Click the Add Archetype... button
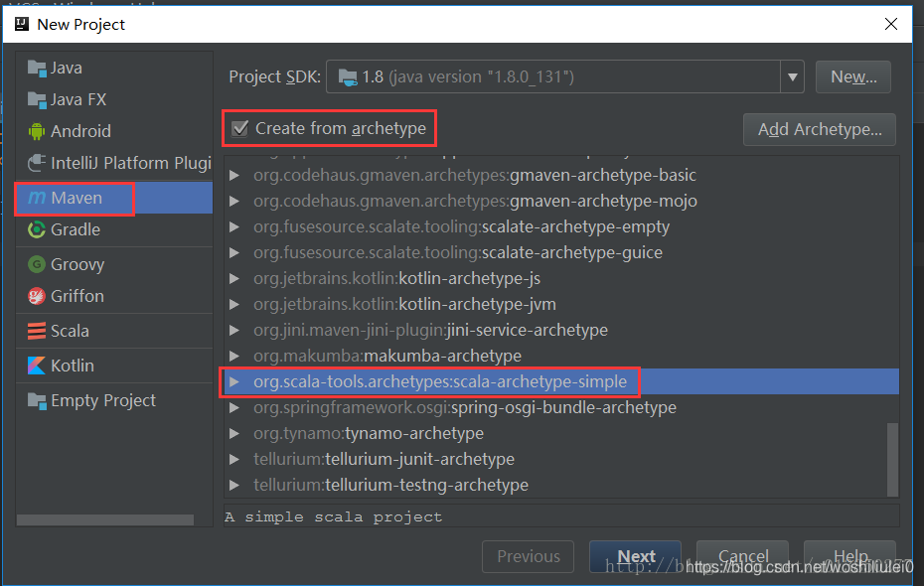The height and width of the screenshot is (586, 924). (x=820, y=129)
